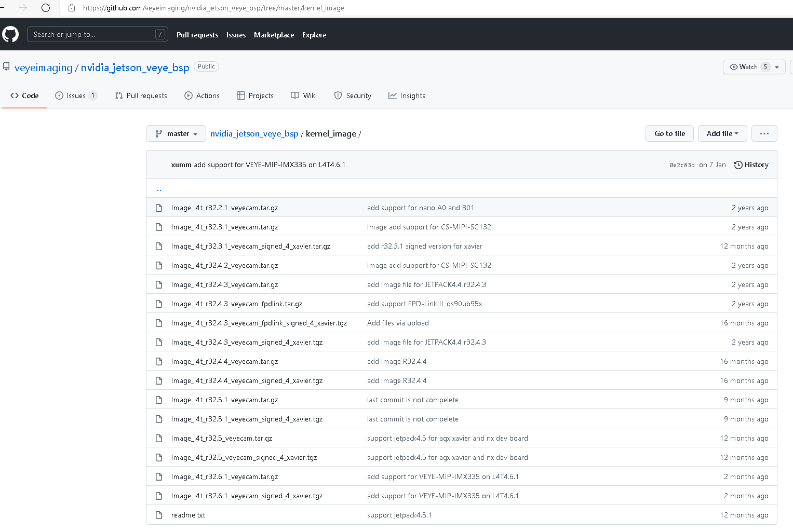Screen dimensions: 793x532
Task: Open the Insights tab
Action: click(x=407, y=96)
